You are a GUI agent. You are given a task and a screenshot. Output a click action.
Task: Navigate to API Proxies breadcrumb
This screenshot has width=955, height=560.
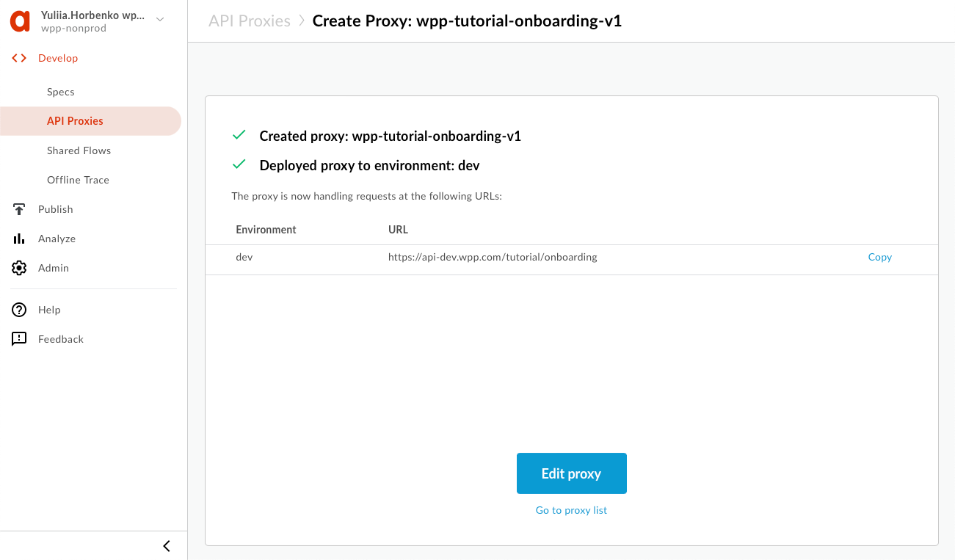click(250, 21)
